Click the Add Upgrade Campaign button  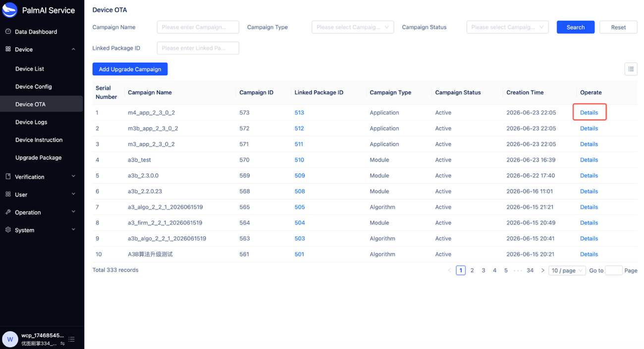[130, 69]
